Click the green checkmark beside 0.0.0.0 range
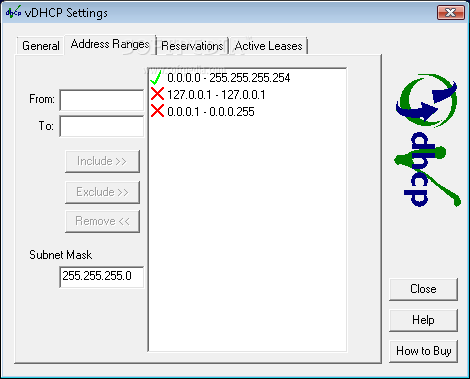 (156, 78)
